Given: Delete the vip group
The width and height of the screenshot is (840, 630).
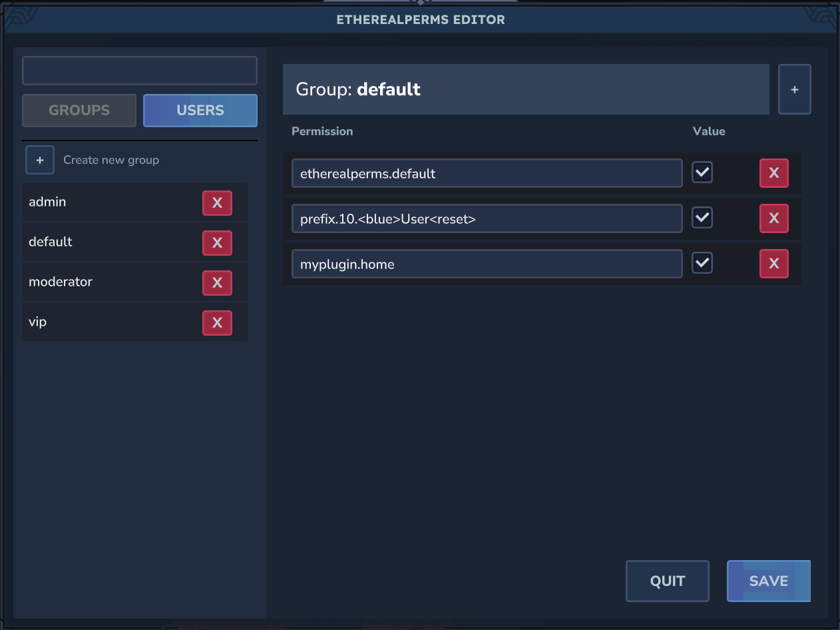Looking at the screenshot, I should coord(217,322).
